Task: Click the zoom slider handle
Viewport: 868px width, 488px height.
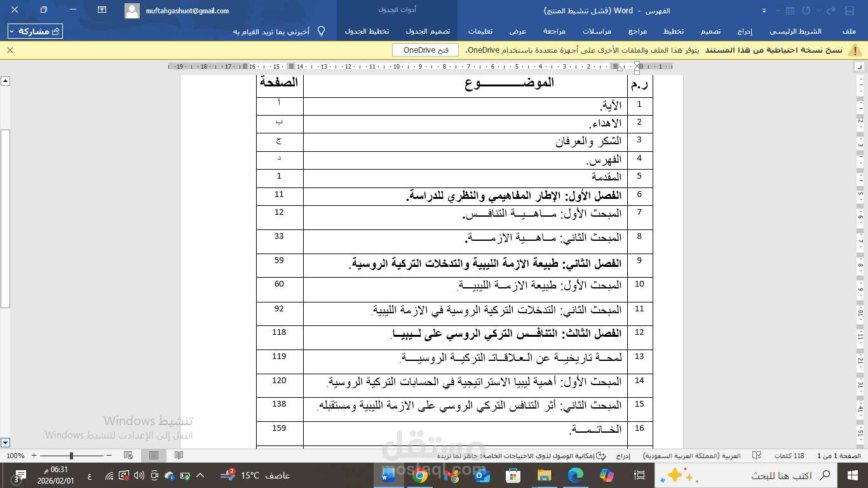Action: pyautogui.click(x=71, y=456)
